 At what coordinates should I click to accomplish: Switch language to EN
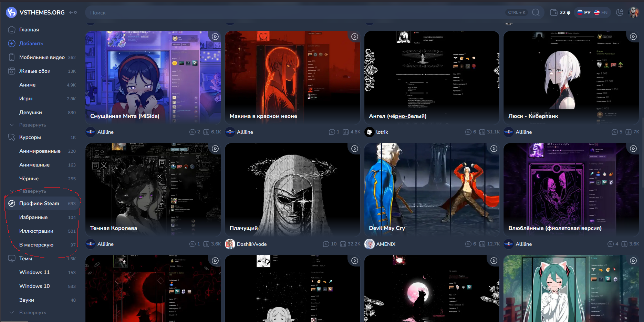(601, 12)
